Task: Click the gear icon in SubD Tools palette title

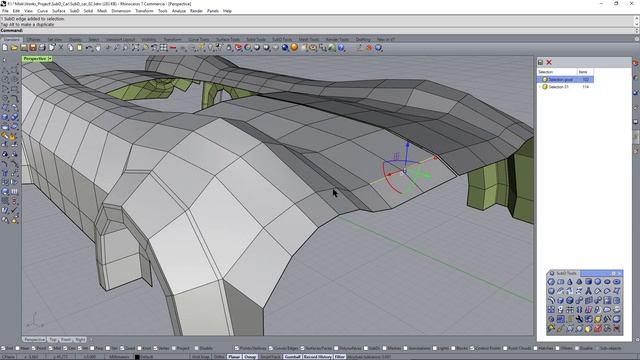Action: click(x=613, y=273)
